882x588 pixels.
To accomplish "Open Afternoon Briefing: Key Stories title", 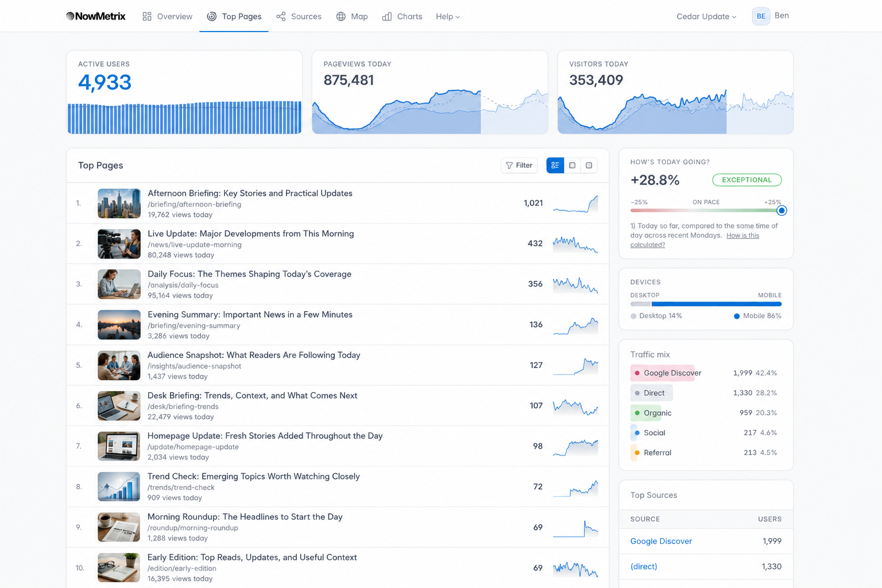I will [250, 194].
